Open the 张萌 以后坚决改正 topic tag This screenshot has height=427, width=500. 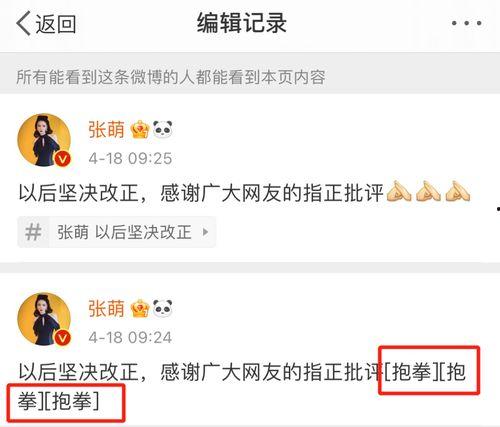117,232
